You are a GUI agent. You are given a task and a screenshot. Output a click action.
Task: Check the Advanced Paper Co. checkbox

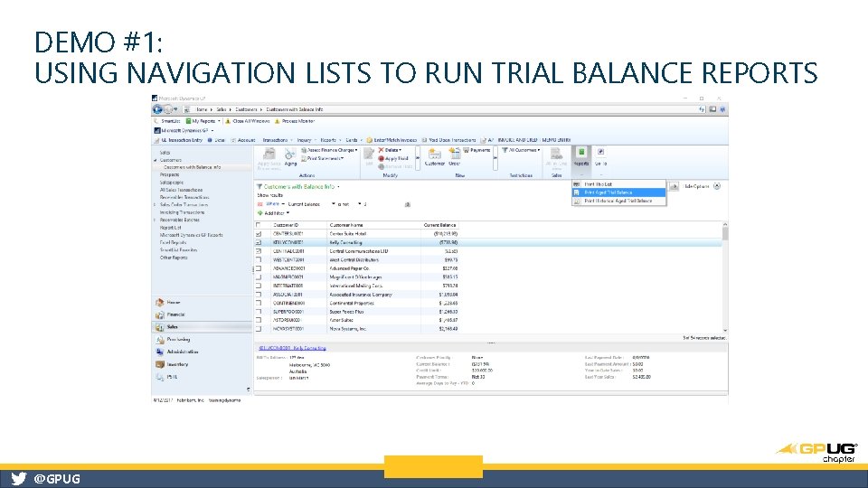click(258, 268)
